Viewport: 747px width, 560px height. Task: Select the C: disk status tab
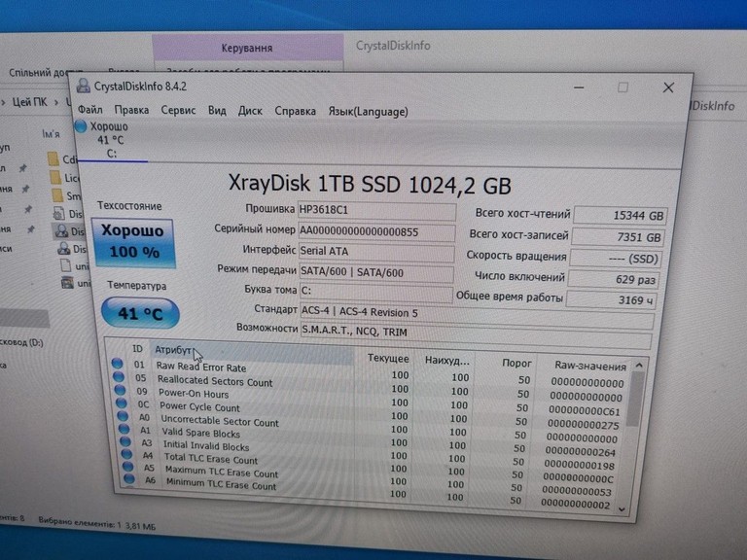tap(112, 140)
